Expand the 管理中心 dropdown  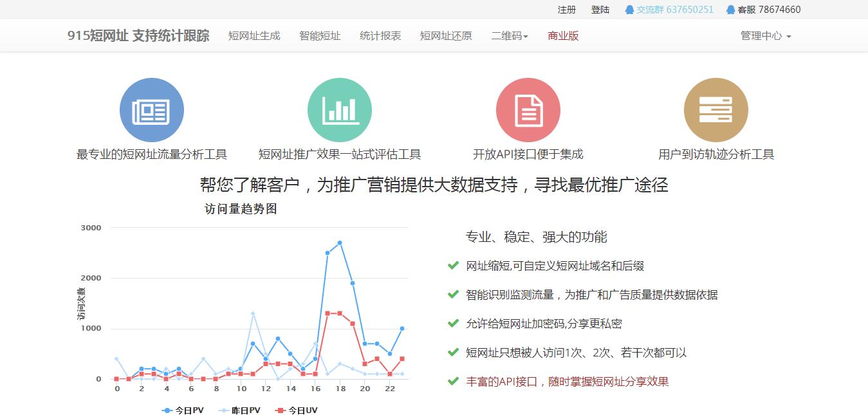coord(764,36)
